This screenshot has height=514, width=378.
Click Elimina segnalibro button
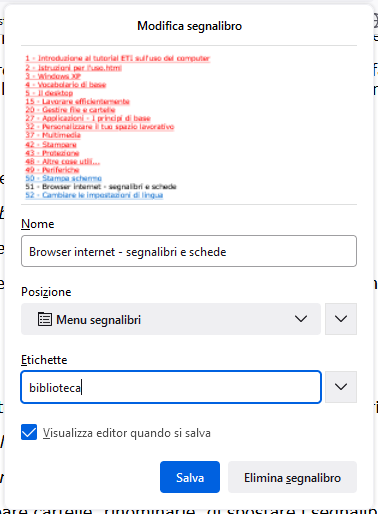pyautogui.click(x=292, y=477)
